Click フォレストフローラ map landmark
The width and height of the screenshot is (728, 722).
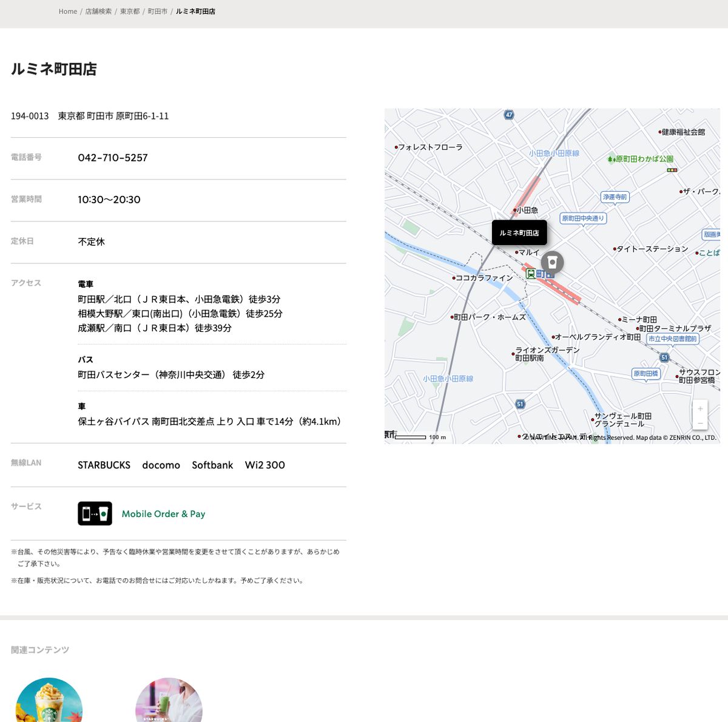(x=429, y=147)
